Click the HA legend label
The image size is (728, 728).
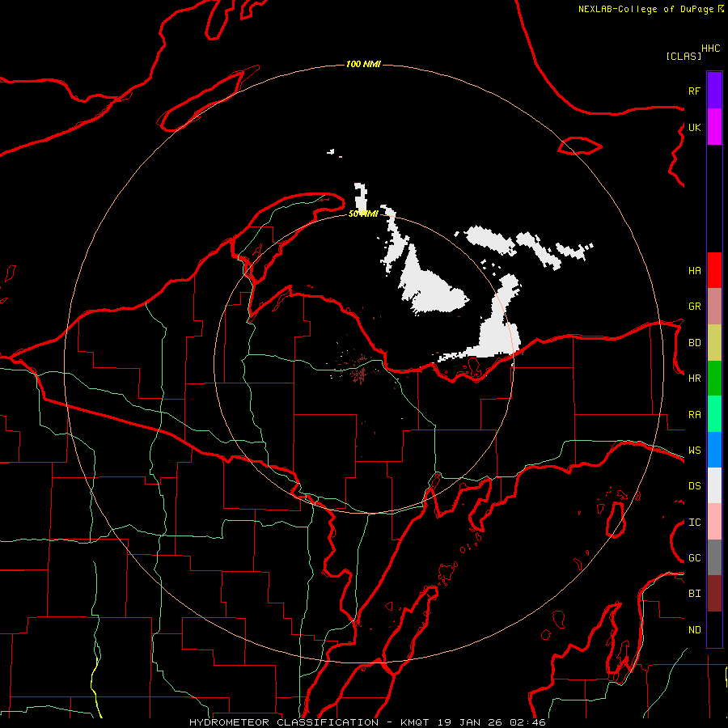(x=694, y=270)
